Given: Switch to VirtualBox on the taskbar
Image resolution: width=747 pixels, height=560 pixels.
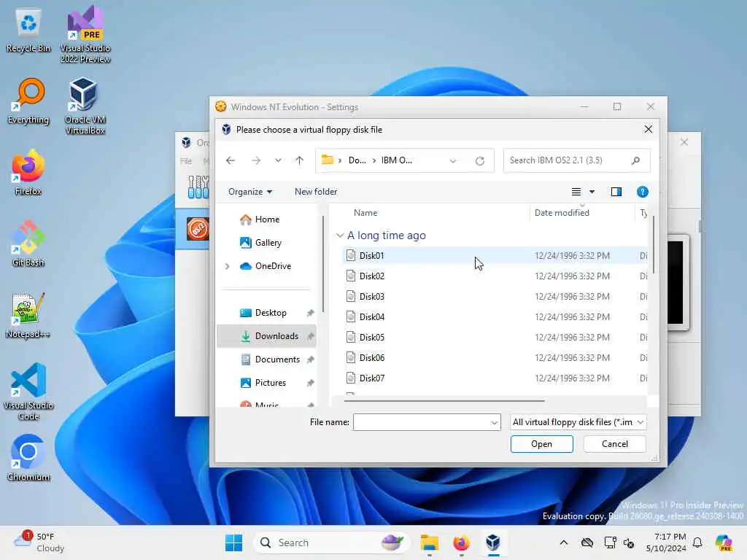Looking at the screenshot, I should pyautogui.click(x=493, y=542).
